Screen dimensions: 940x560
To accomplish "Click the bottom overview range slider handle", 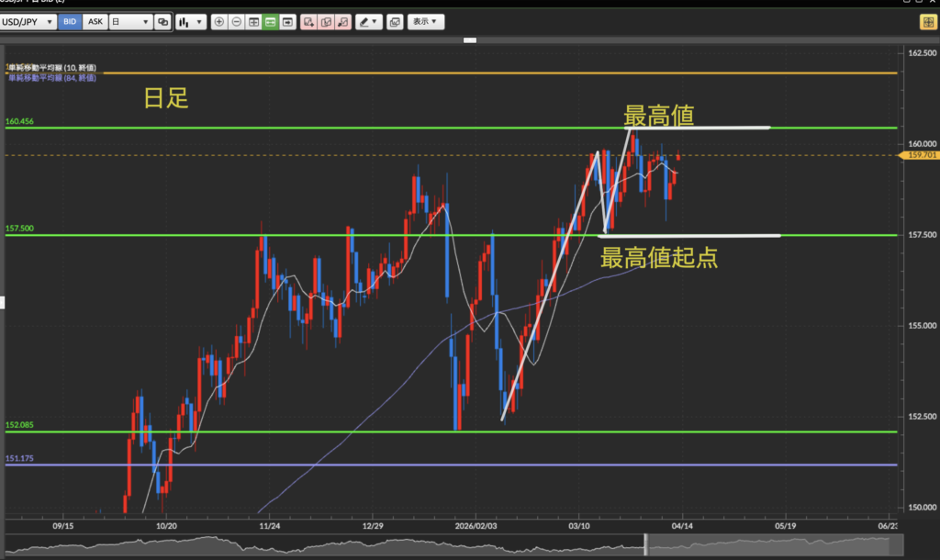I will [x=645, y=544].
